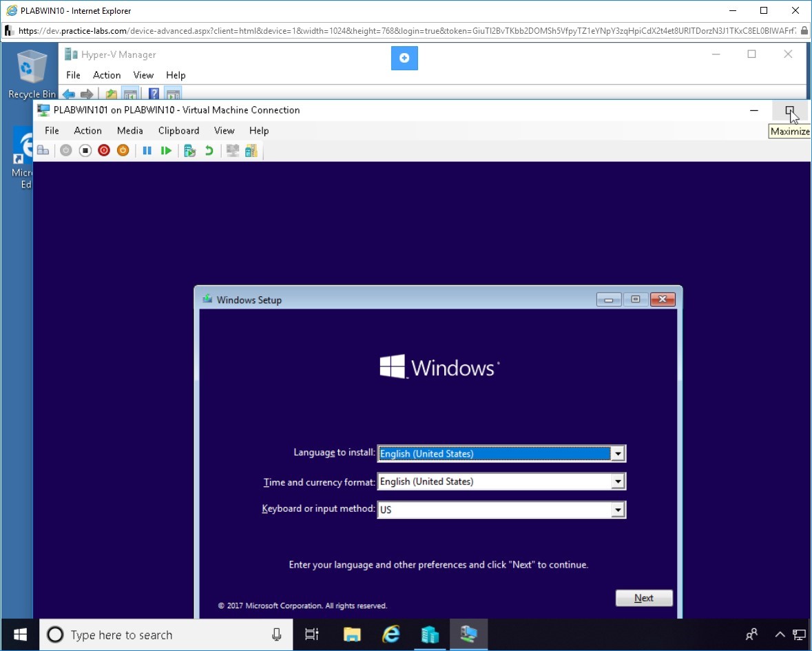Click the lock icon in address bar

coord(804,31)
